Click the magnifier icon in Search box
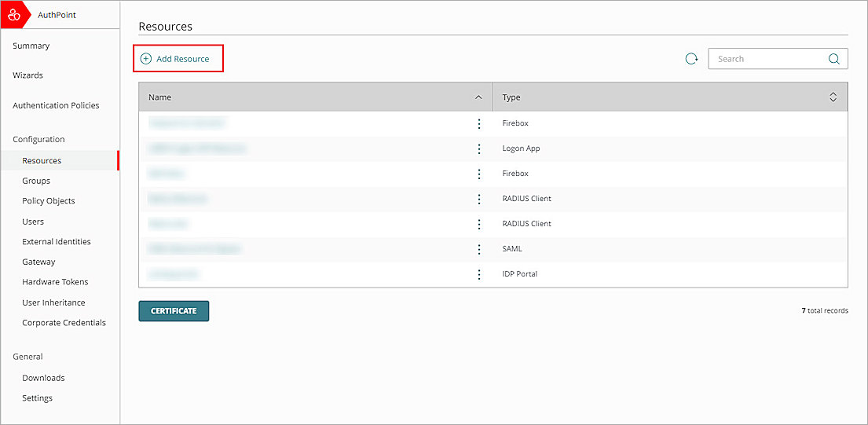 point(833,59)
